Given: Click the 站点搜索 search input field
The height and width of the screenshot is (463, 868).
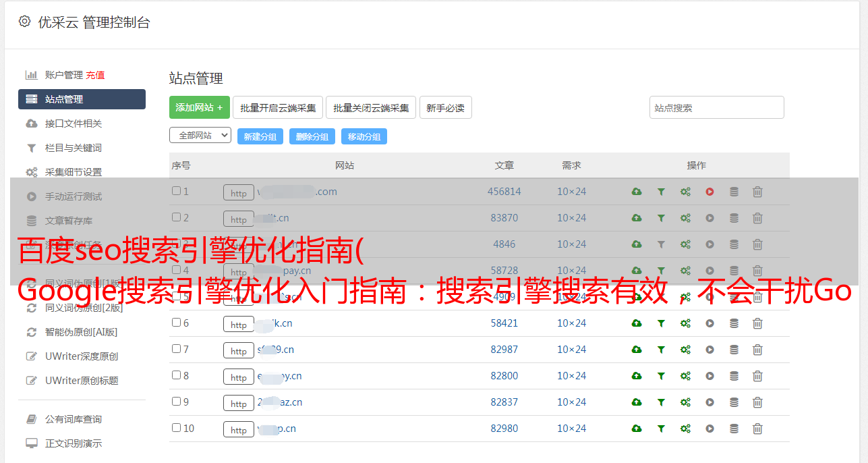Looking at the screenshot, I should (716, 108).
